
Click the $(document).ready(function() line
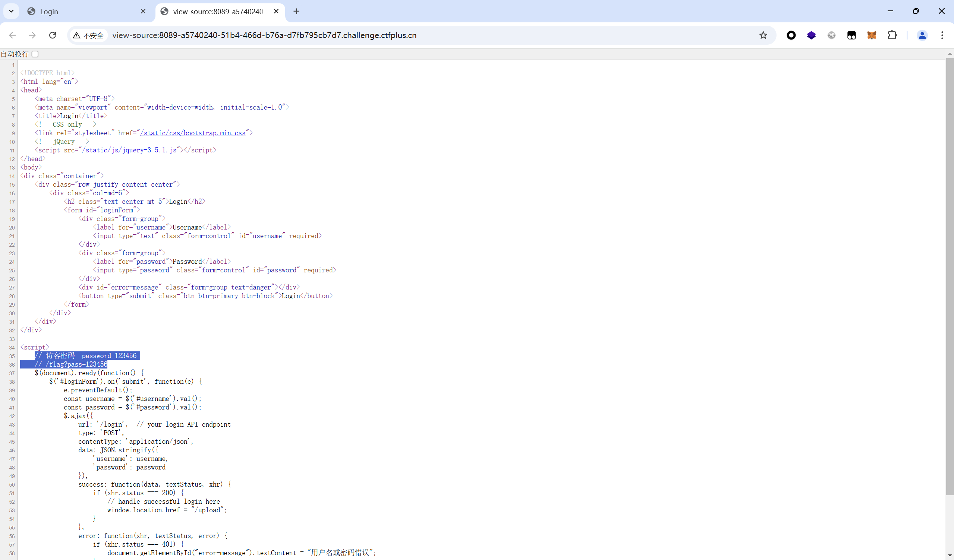(x=89, y=373)
